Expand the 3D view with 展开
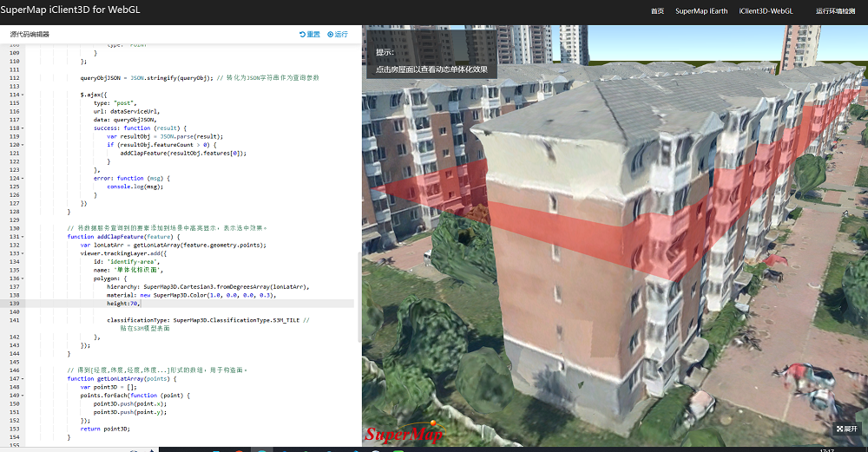Image resolution: width=868 pixels, height=452 pixels. point(847,429)
